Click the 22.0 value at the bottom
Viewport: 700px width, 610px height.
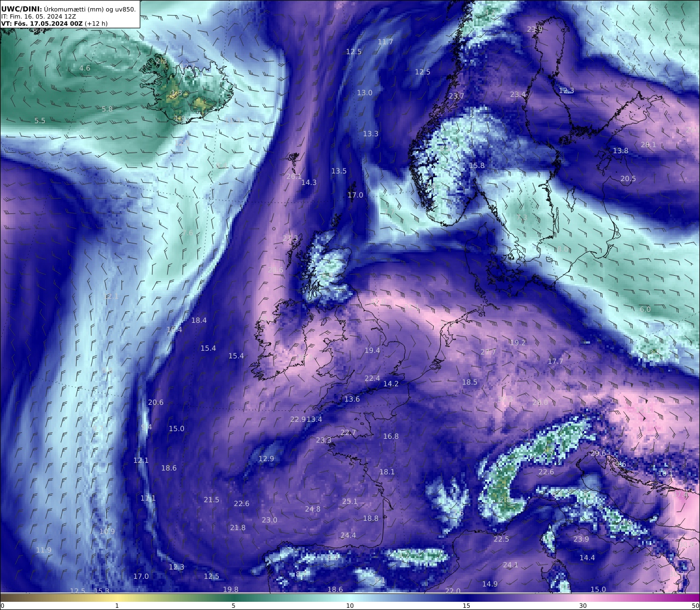(453, 591)
